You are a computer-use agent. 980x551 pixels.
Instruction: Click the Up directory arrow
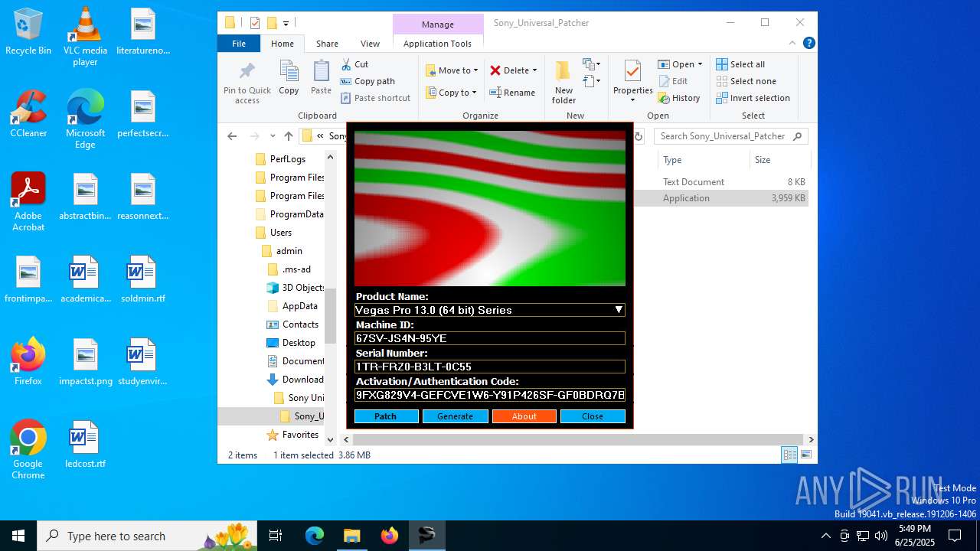click(x=289, y=136)
